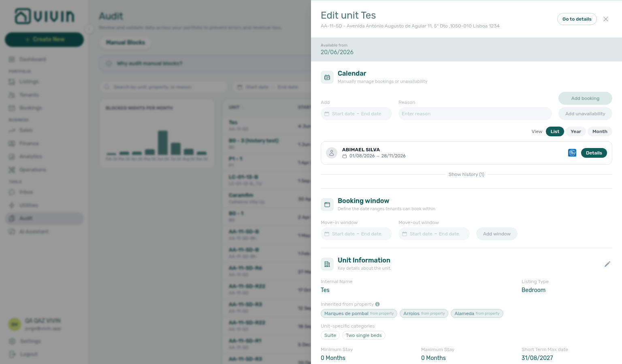Close the Edit unit panel
622x364 pixels.
click(x=606, y=19)
